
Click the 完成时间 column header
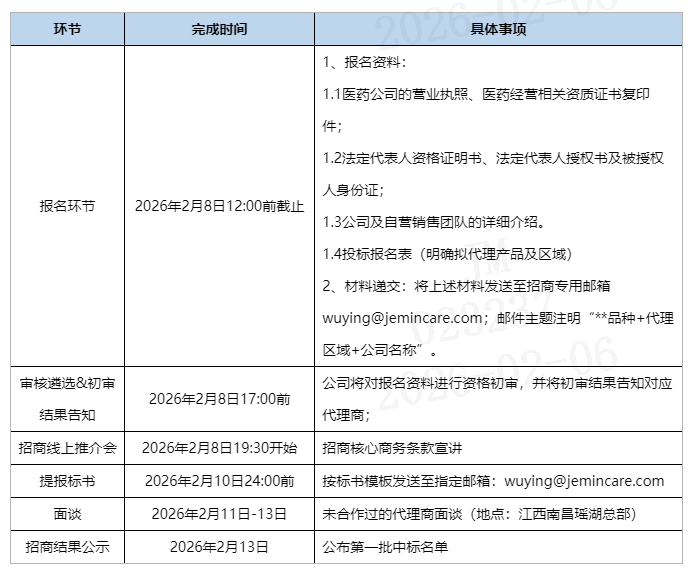(x=218, y=29)
